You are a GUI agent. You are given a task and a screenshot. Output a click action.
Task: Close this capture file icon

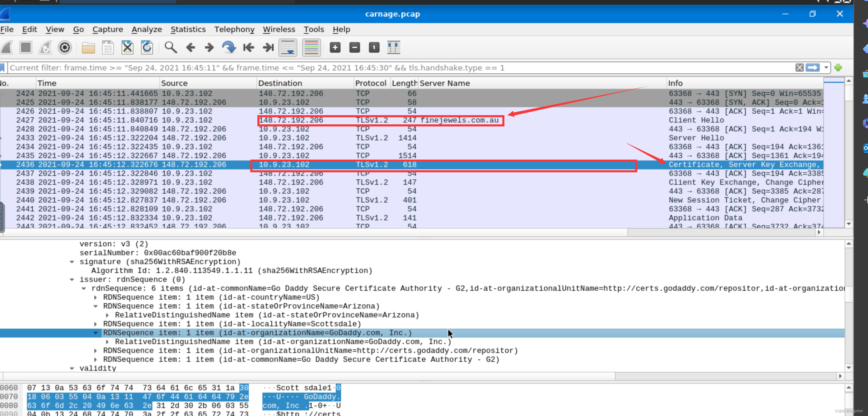(128, 48)
